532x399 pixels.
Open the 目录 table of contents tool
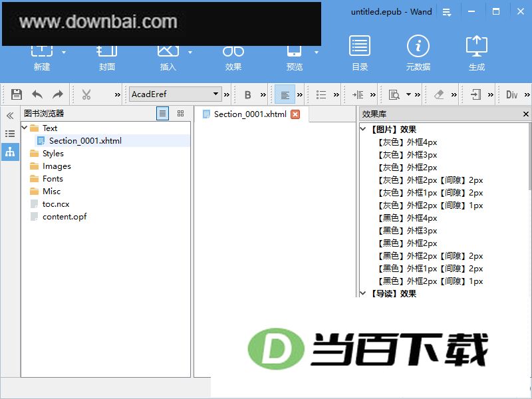[x=360, y=53]
